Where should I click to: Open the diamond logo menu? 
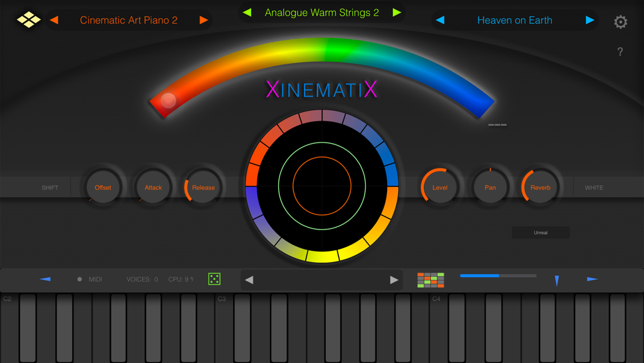coord(28,20)
